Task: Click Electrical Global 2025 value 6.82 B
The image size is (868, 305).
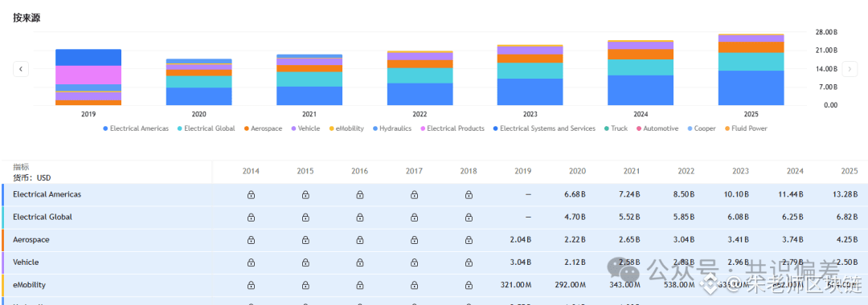Action: 847,218
